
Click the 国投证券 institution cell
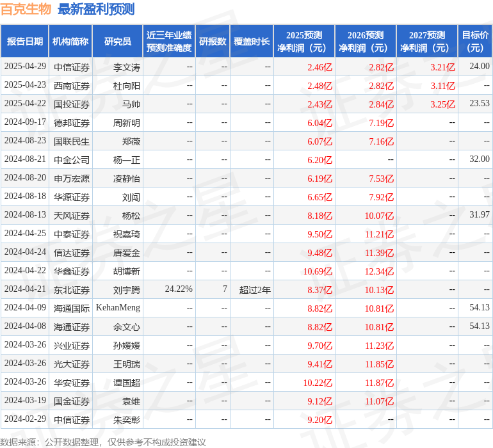pos(72,104)
